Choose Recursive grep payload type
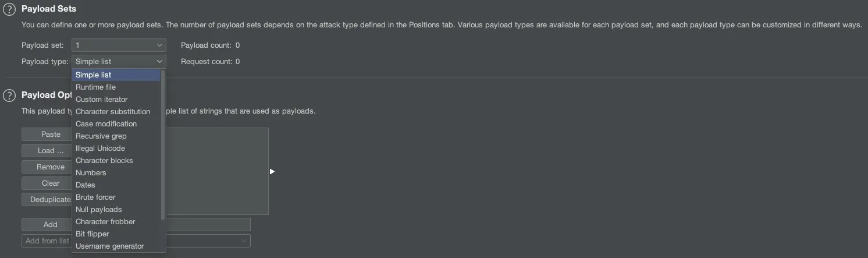Viewport: 868px width, 258px height. (101, 136)
